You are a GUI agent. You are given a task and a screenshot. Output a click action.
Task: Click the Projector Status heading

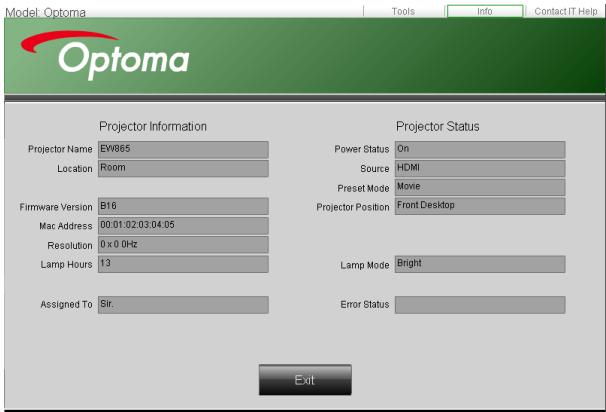pyautogui.click(x=437, y=126)
